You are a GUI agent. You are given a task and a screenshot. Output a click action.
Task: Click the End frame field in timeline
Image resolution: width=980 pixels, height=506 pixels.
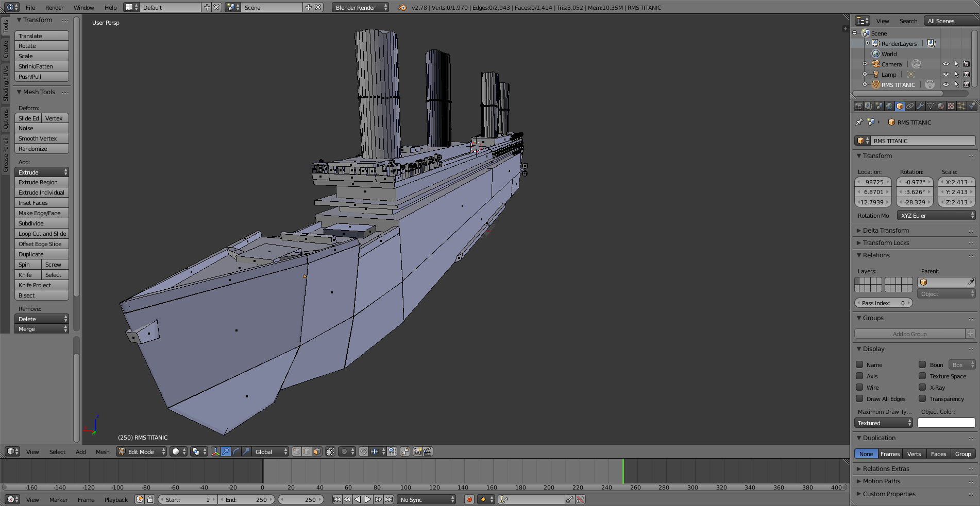(x=246, y=499)
